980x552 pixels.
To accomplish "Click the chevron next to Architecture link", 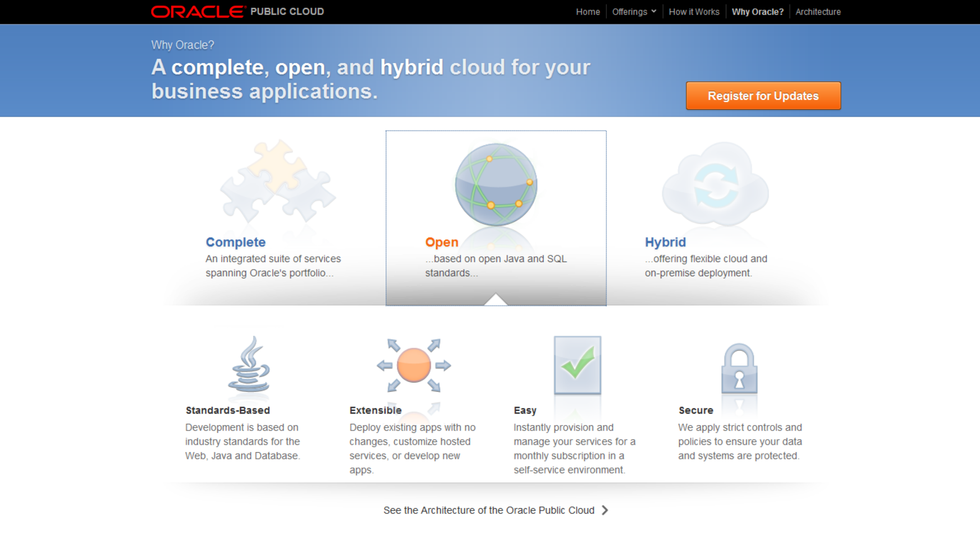I will click(x=605, y=510).
